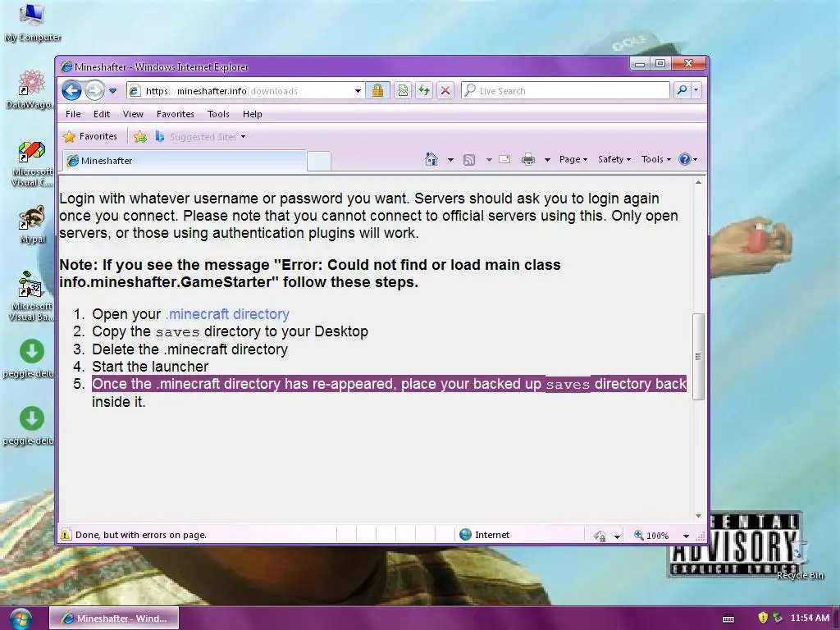This screenshot has width=840, height=630.
Task: Open Protected Mode privacy icon in status bar
Action: 600,535
